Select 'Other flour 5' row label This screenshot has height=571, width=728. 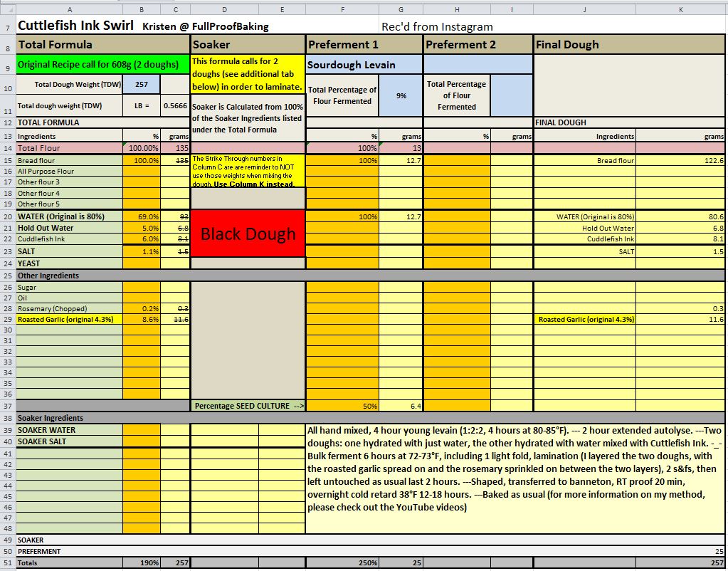(70, 204)
